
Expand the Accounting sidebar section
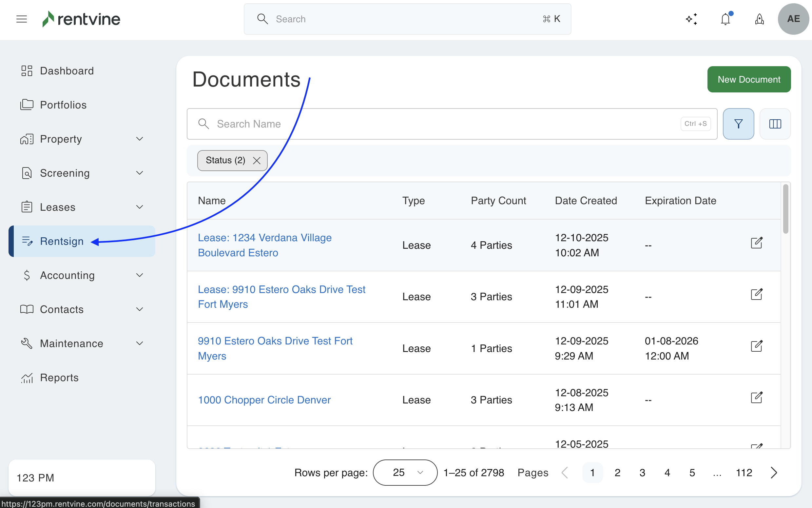pos(139,275)
